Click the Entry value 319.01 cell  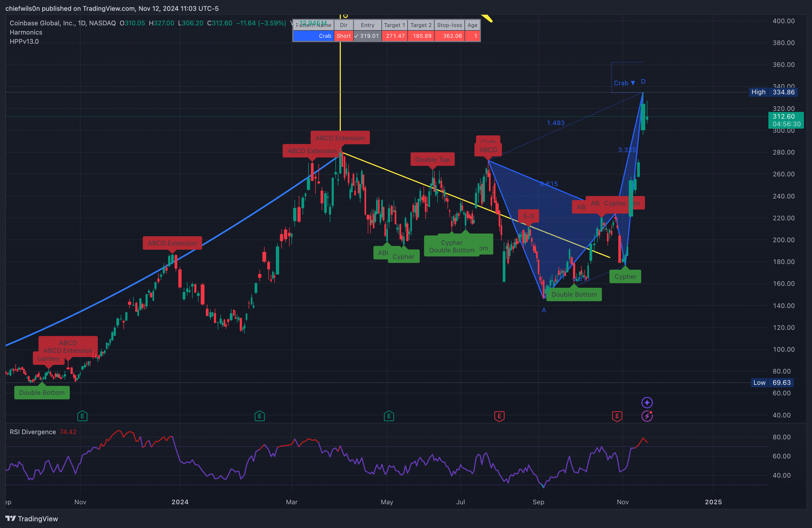click(x=367, y=36)
